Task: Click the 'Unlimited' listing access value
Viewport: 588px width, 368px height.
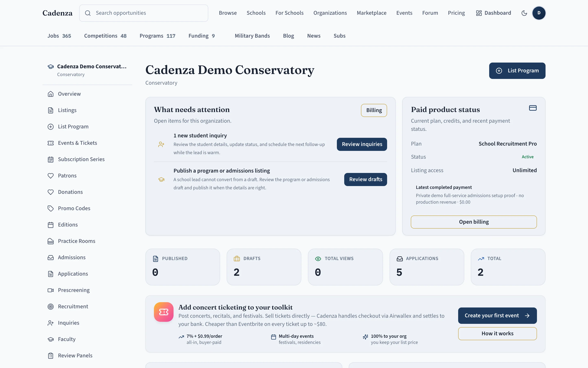Action: pyautogui.click(x=525, y=170)
